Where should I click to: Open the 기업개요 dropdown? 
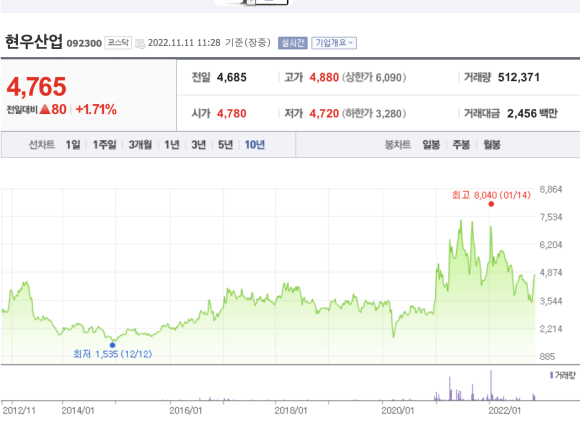click(x=334, y=43)
